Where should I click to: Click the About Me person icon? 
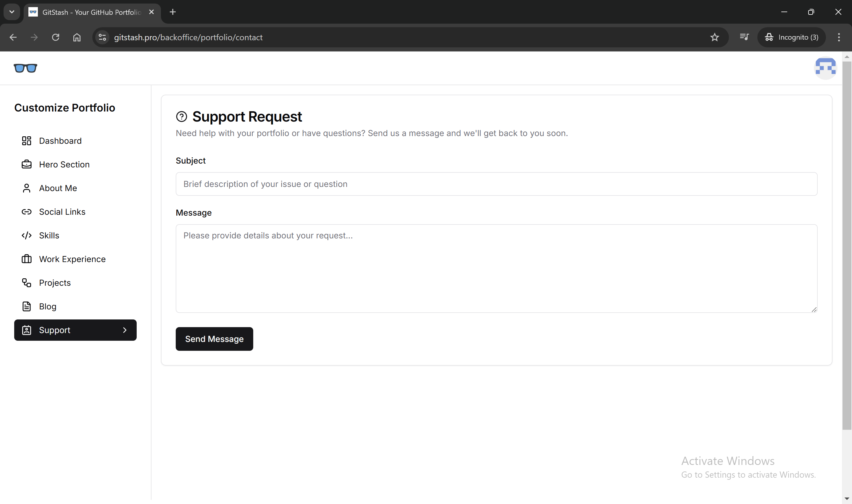[x=27, y=188]
